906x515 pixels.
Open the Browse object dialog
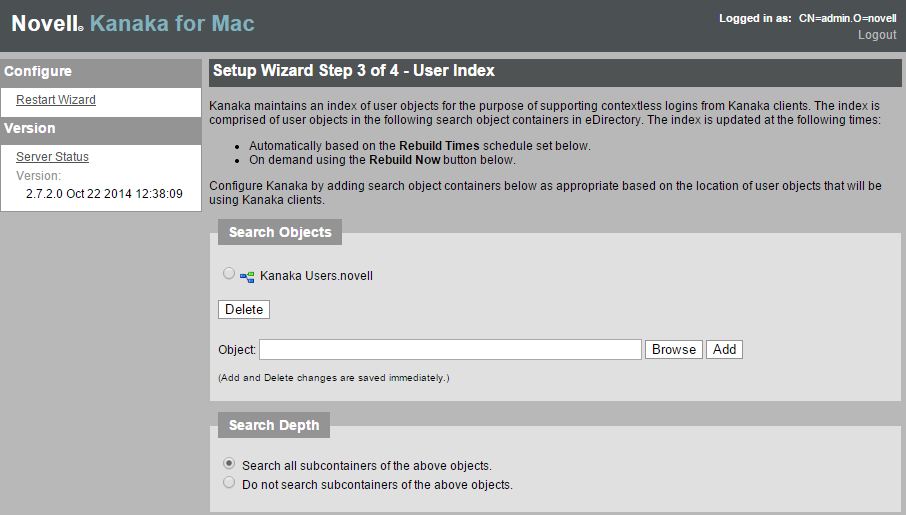click(x=674, y=350)
